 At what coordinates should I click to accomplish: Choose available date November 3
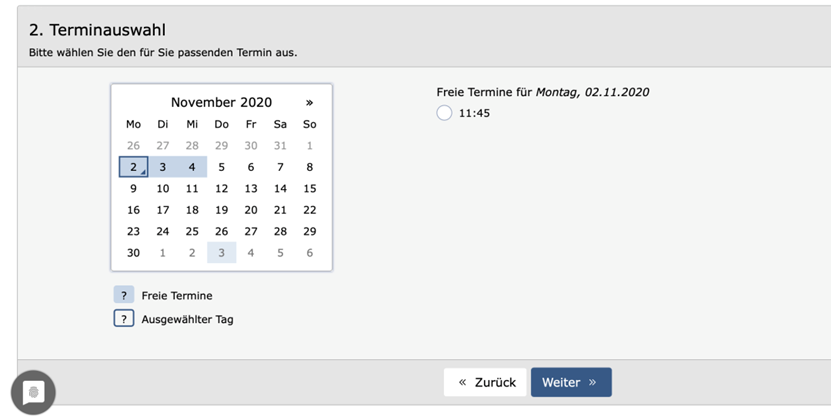(163, 167)
